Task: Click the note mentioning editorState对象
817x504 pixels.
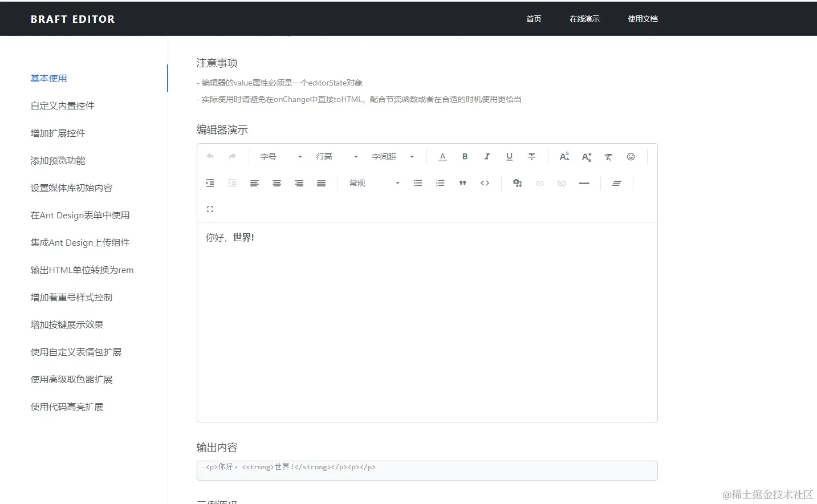Action: (x=279, y=83)
